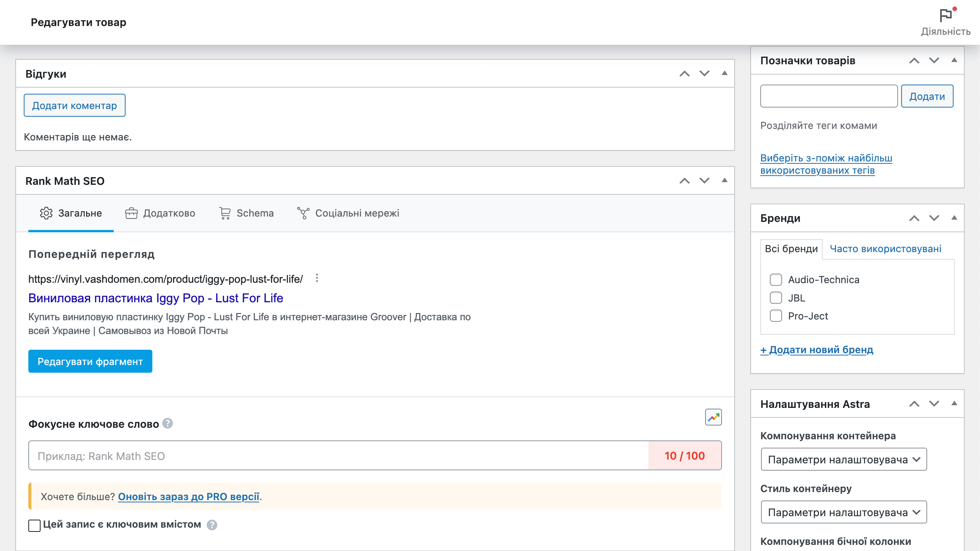Click the Попередній перегляд heading

91,254
